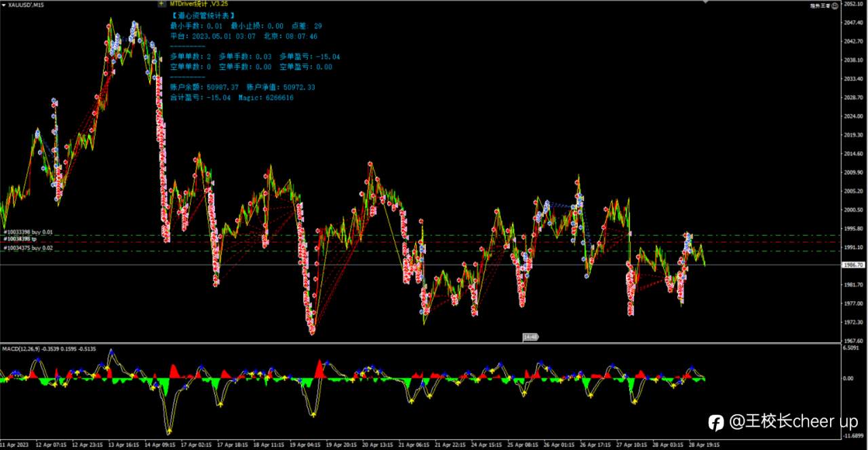Click the Facebook logo in the watermark
This screenshot has width=868, height=450.
coord(716,422)
